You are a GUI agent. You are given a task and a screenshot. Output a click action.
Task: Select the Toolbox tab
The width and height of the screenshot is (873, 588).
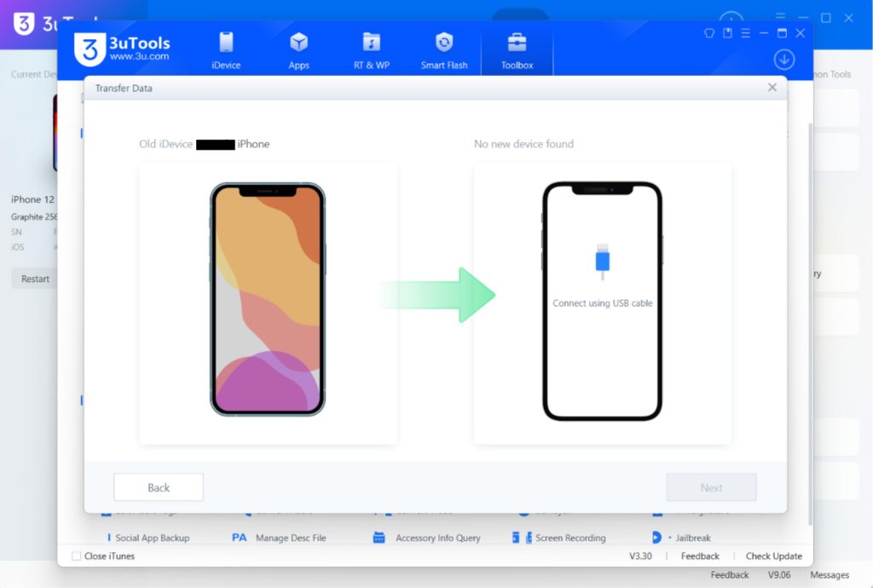pos(517,51)
